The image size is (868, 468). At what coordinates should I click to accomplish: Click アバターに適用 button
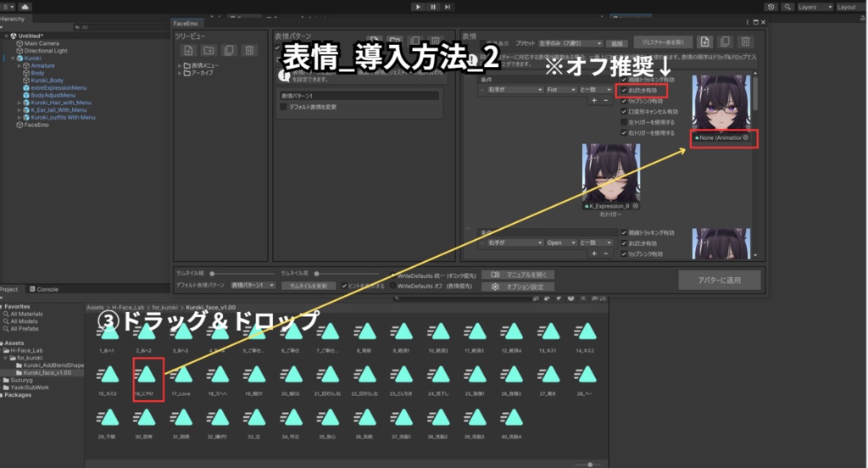(x=719, y=281)
